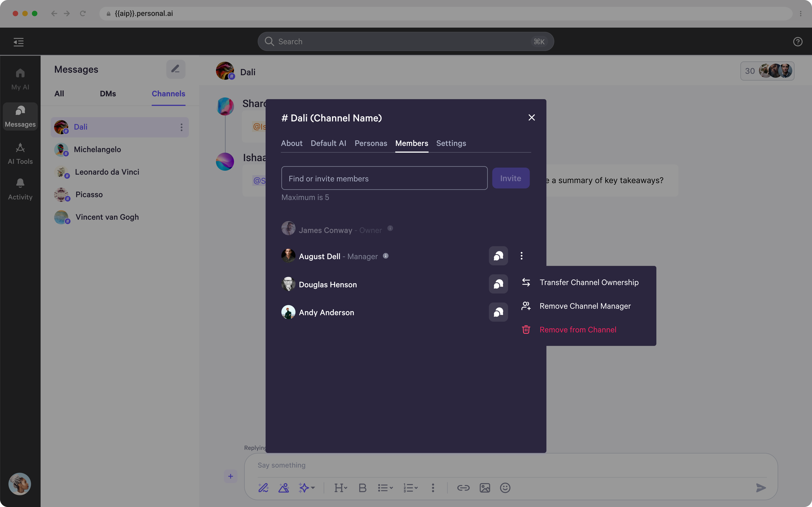812x507 pixels.
Task: Expand the heading style dropdown in composer
Action: pos(341,488)
